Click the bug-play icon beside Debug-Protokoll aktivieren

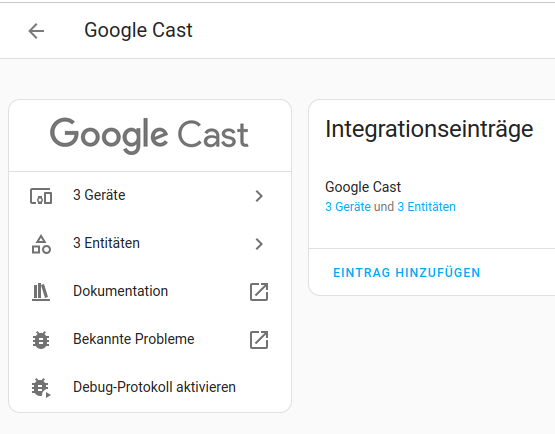tap(41, 388)
